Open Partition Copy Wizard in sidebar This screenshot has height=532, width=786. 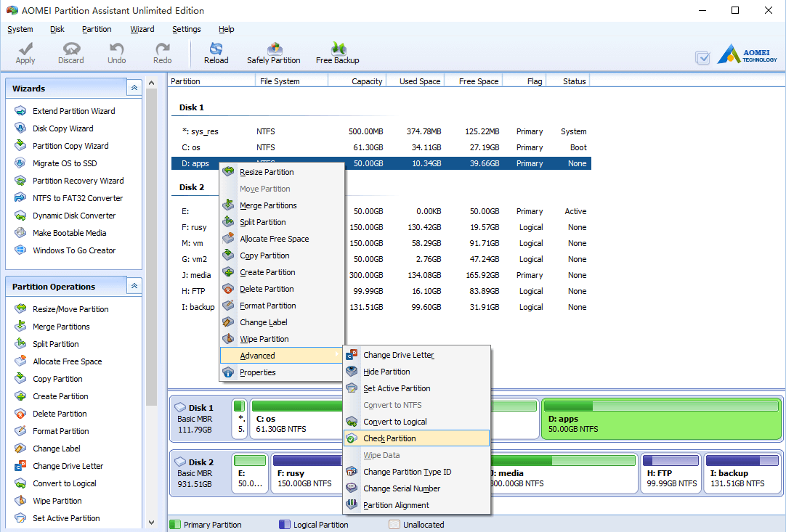coord(70,146)
